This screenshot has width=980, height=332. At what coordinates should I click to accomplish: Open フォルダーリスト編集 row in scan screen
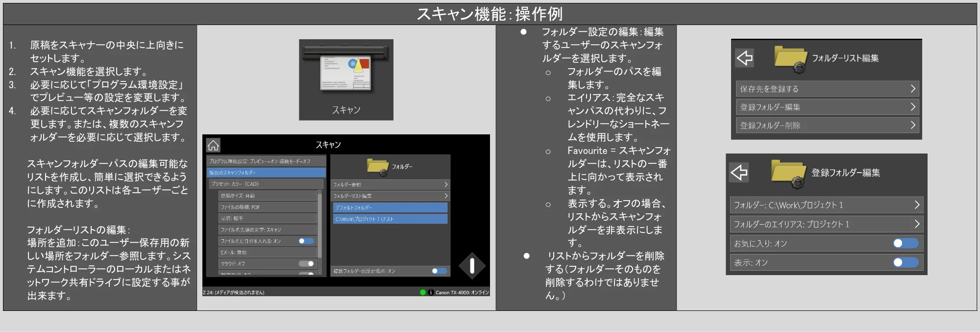[x=391, y=196]
